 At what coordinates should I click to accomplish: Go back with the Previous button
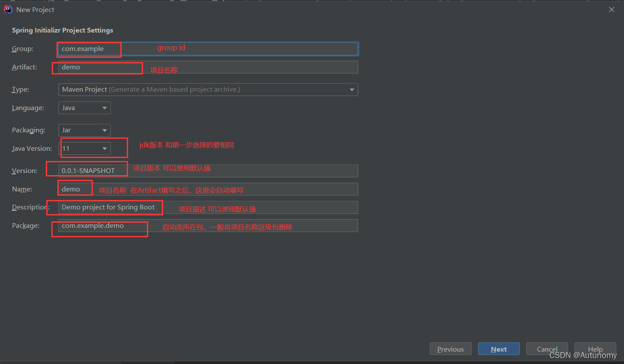coord(451,349)
